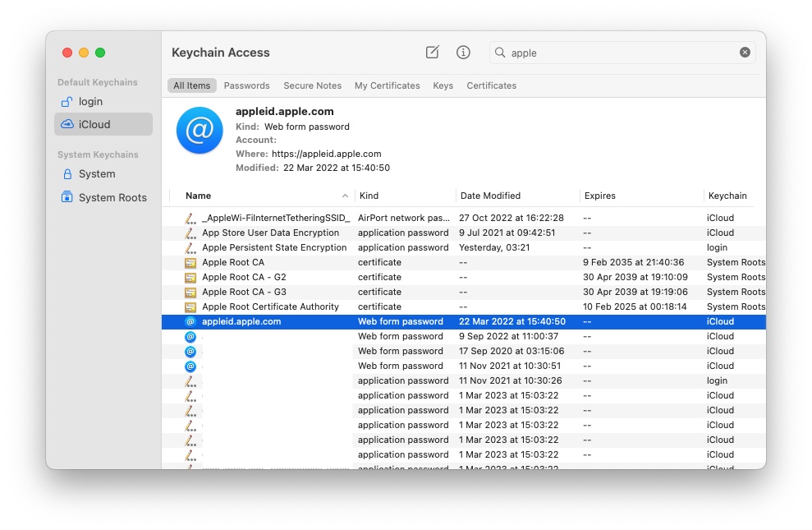Switch to the Passwords tab

[246, 85]
